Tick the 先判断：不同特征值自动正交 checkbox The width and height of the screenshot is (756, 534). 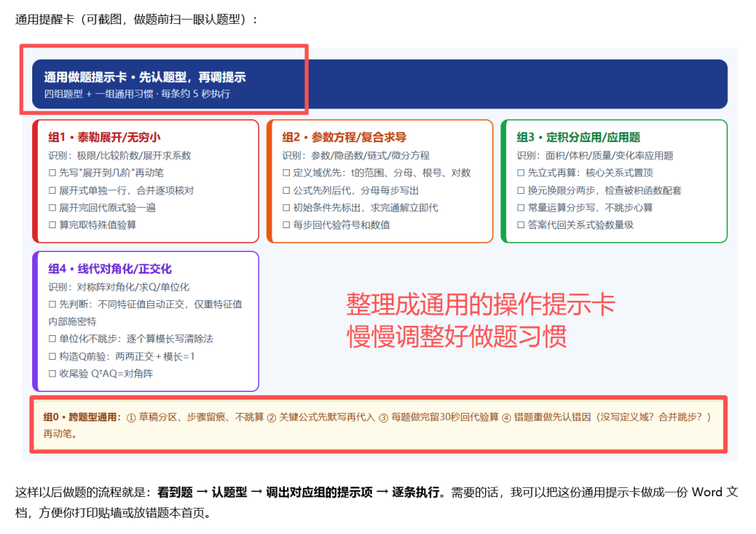(x=52, y=304)
